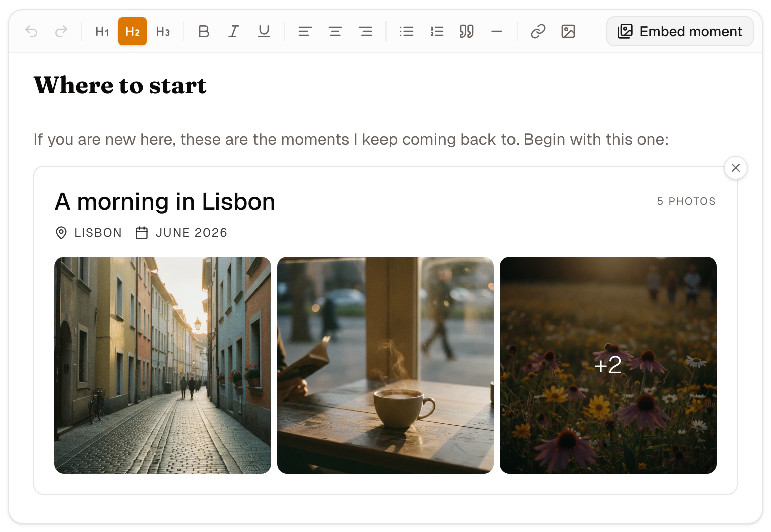The width and height of the screenshot is (771, 532).
Task: Insert an image from toolbar
Action: tap(568, 31)
